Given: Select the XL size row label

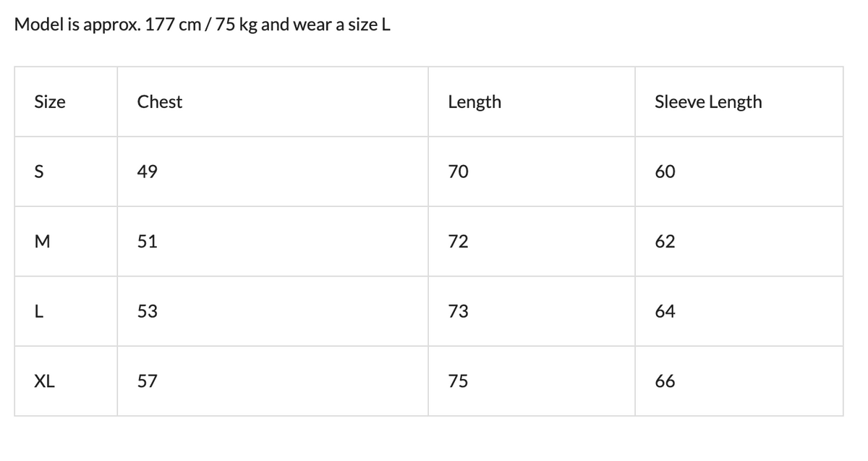Looking at the screenshot, I should pos(45,381).
